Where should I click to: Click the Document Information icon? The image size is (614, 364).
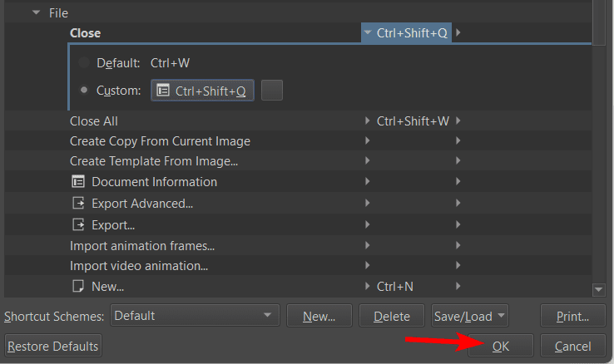coord(78,182)
